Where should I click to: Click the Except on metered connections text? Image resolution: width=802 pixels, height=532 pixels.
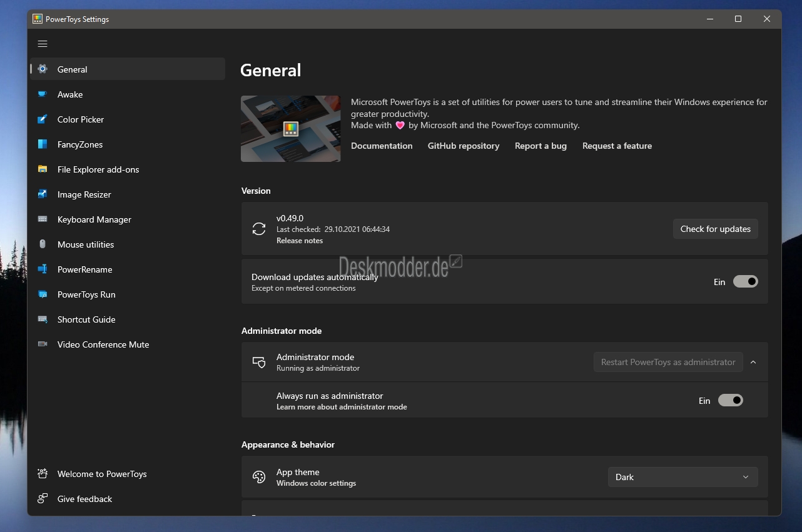[303, 288]
